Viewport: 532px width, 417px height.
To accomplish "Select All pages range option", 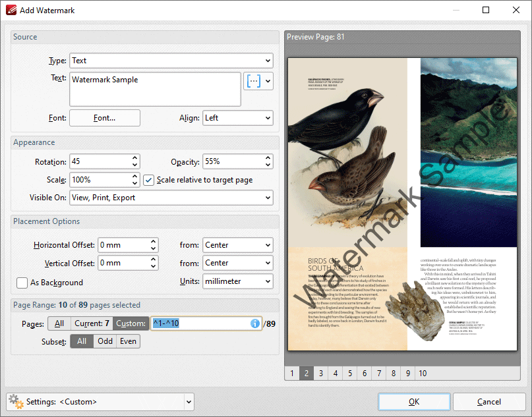I will (59, 323).
